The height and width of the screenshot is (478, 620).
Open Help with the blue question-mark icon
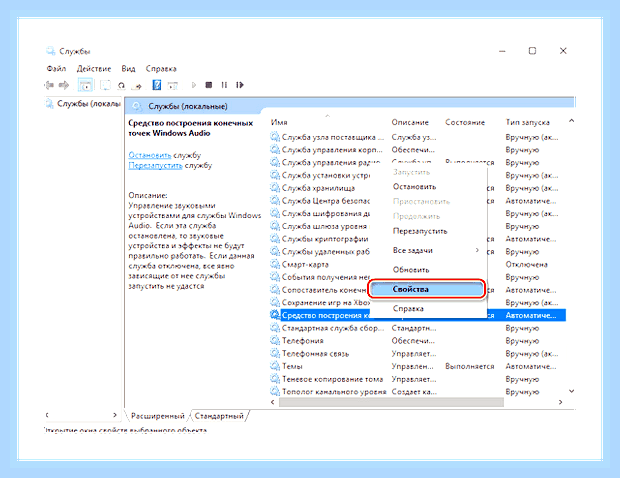point(157,85)
